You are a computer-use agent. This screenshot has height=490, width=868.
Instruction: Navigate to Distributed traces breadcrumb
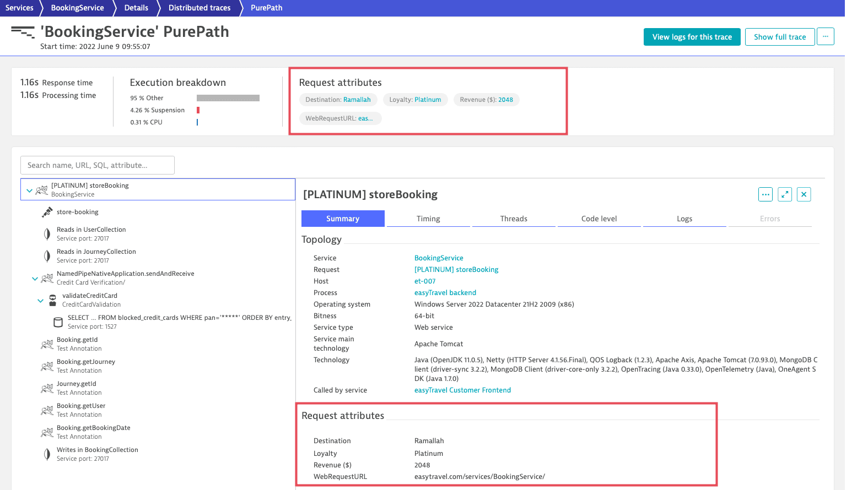click(x=200, y=8)
